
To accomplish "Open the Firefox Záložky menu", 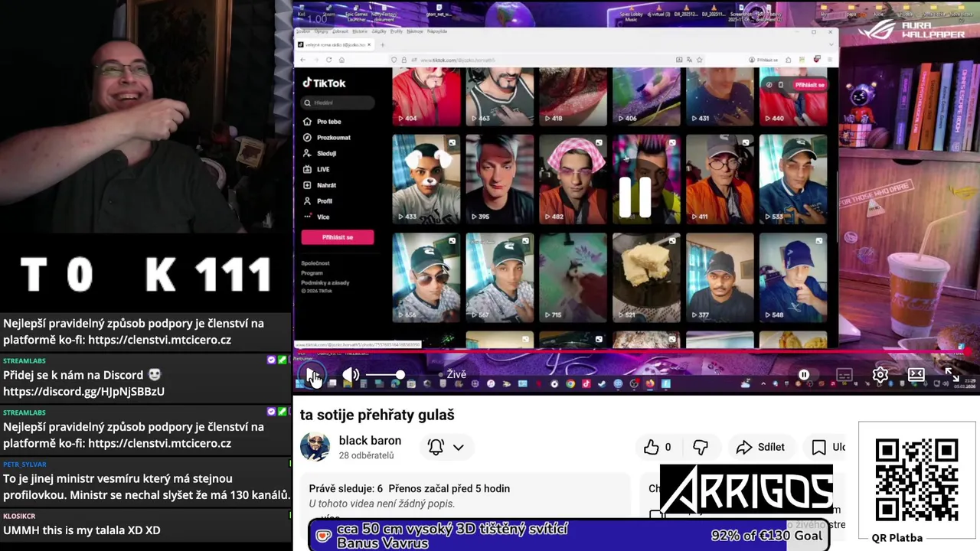I will pyautogui.click(x=379, y=31).
